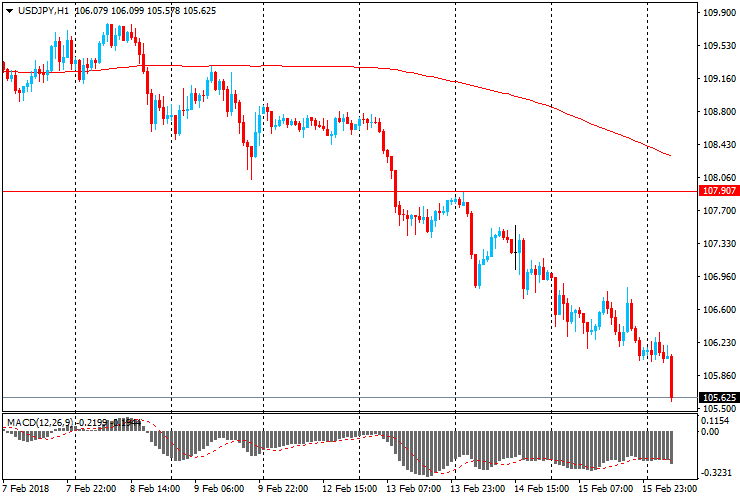Select the 9 Feb 22:00 time label
740x500 pixels.
tap(283, 489)
